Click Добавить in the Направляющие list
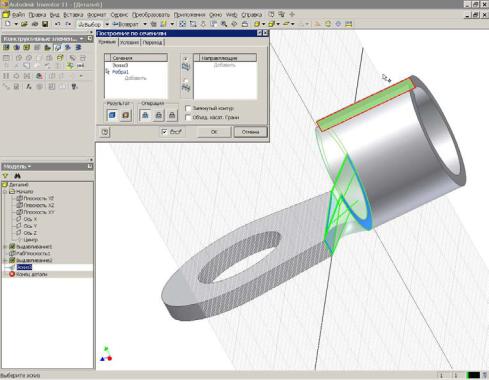This screenshot has width=489, height=380. pyautogui.click(x=225, y=65)
